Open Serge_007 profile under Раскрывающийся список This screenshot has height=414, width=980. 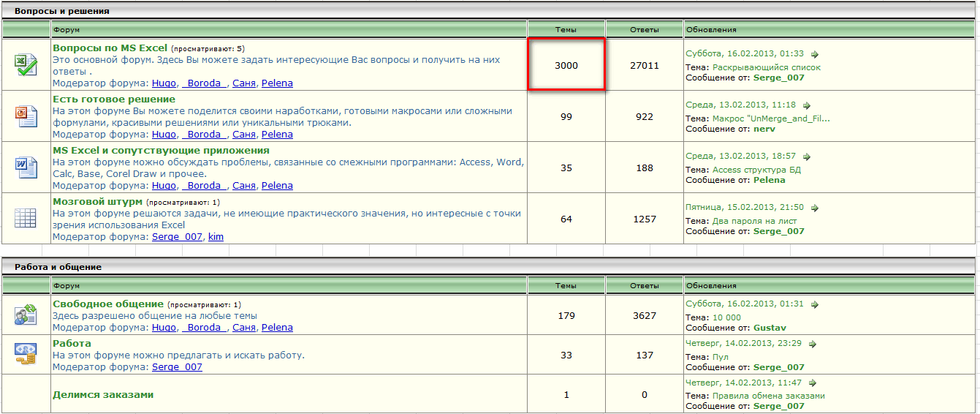pos(779,78)
